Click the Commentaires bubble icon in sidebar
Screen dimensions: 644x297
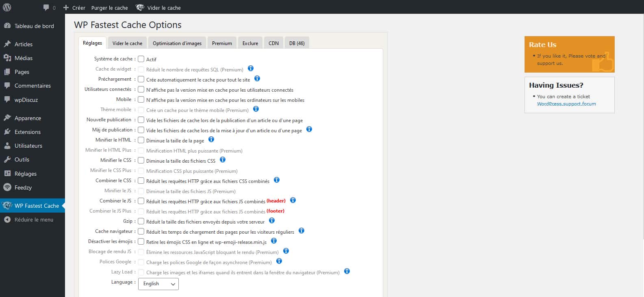[x=7, y=86]
